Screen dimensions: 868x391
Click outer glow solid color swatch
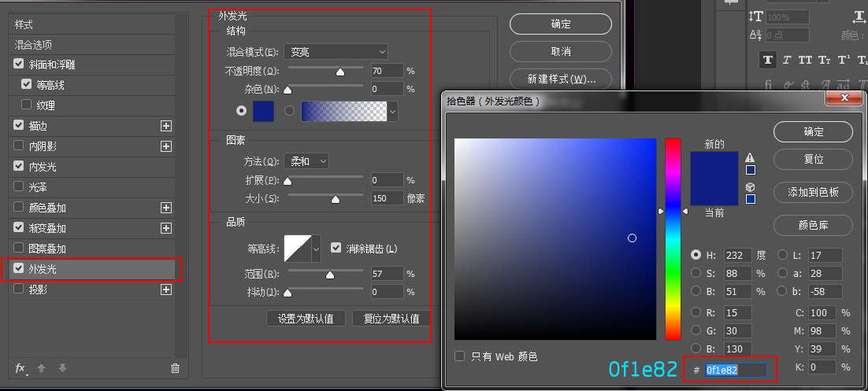point(264,111)
